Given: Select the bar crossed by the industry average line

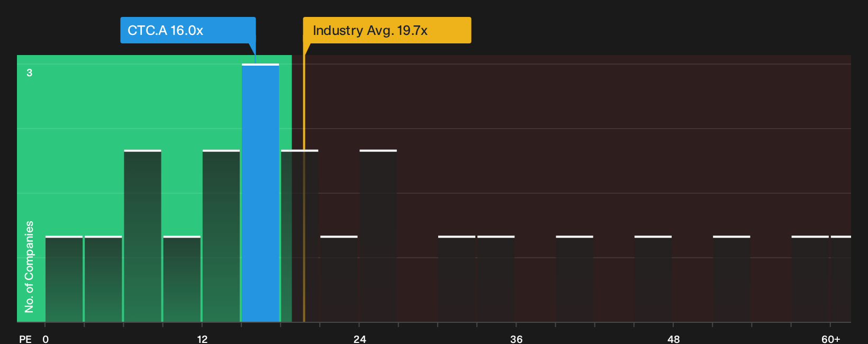Looking at the screenshot, I should [300, 236].
